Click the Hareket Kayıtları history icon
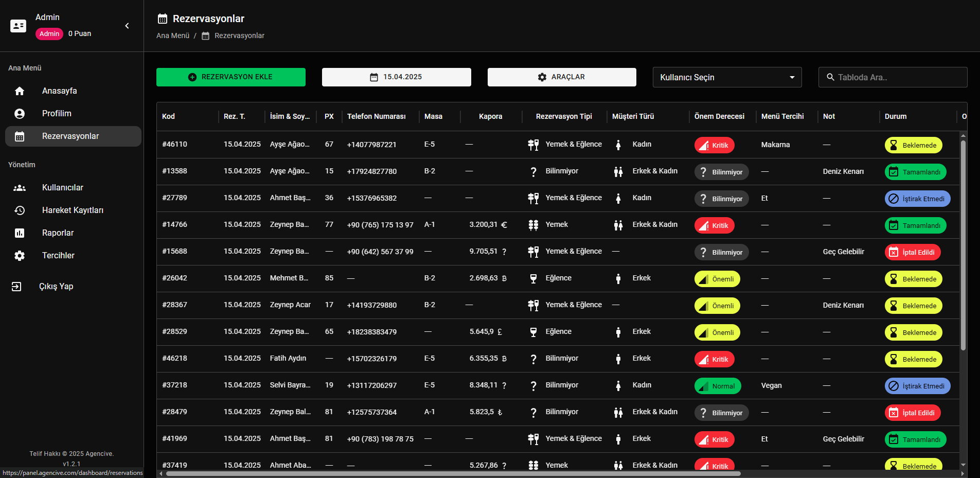The height and width of the screenshot is (478, 980). pyautogui.click(x=20, y=210)
